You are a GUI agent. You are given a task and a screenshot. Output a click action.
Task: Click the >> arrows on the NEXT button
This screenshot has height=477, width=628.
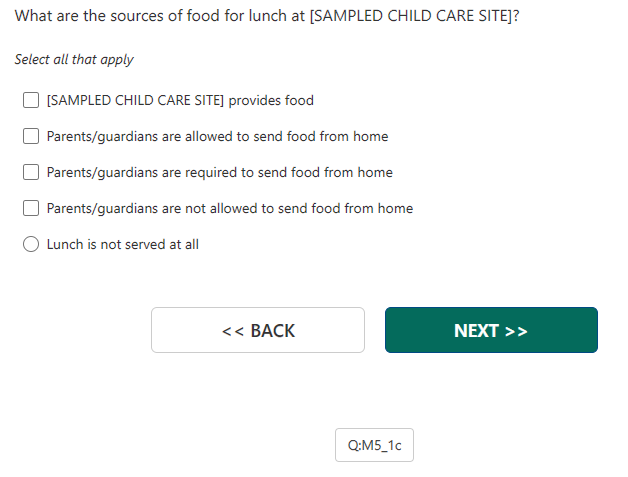[x=516, y=331]
